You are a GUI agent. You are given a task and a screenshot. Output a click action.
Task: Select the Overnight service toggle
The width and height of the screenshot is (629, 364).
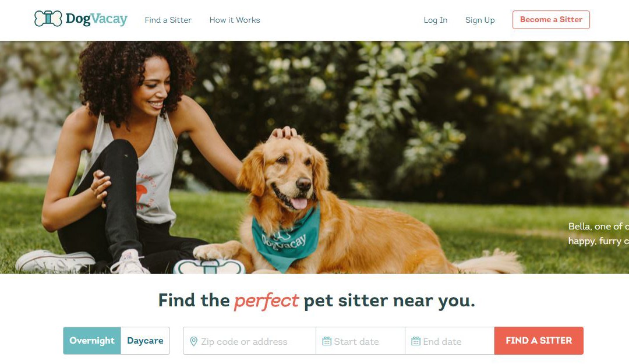coord(92,341)
